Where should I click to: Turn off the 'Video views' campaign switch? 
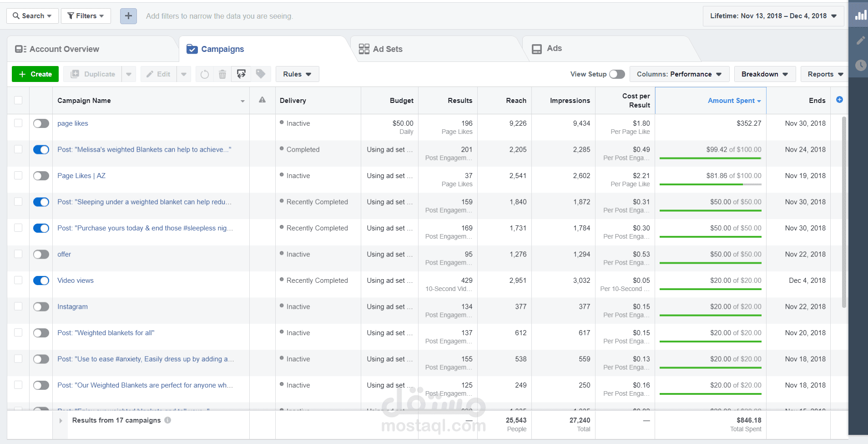pyautogui.click(x=41, y=281)
